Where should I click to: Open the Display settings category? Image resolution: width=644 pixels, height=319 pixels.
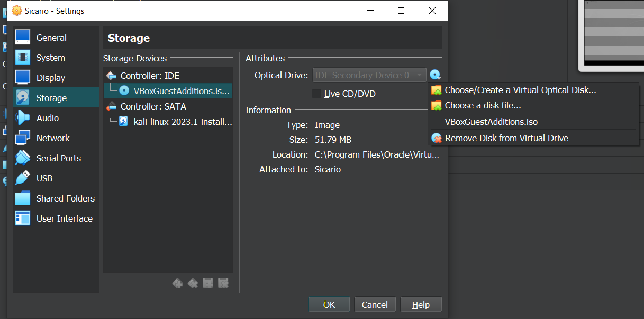tap(56, 78)
